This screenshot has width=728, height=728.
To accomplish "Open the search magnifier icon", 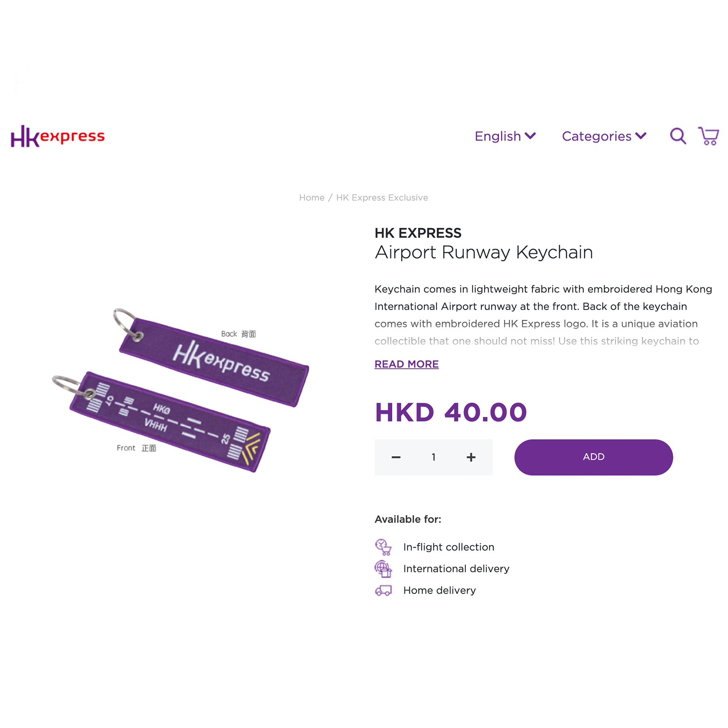I will coord(678,136).
